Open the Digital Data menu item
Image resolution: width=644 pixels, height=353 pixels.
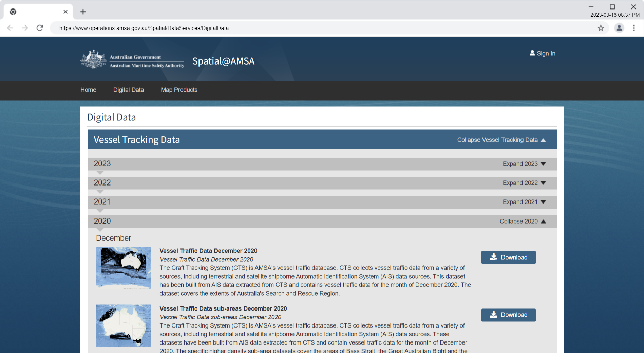[x=129, y=90]
